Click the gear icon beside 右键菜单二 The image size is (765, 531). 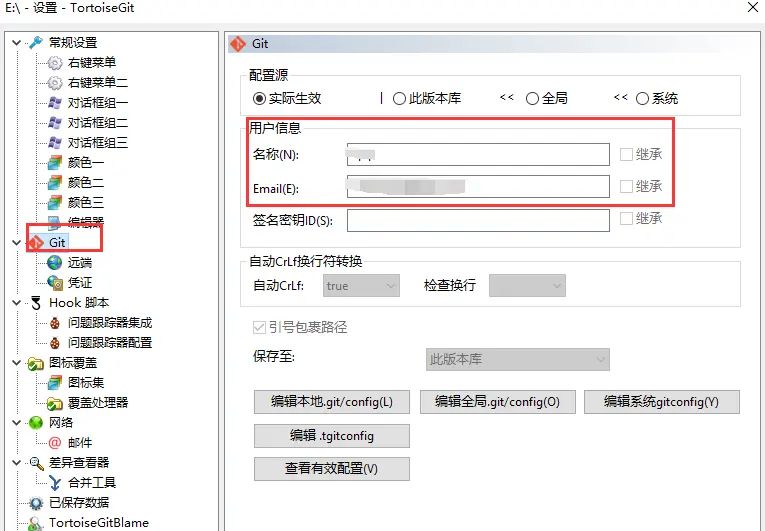[x=55, y=82]
